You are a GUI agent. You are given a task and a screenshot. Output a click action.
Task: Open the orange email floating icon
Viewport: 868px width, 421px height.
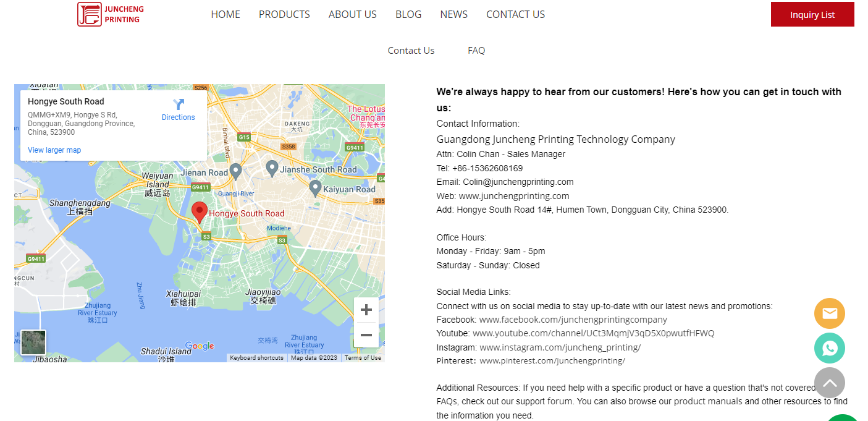click(x=829, y=313)
